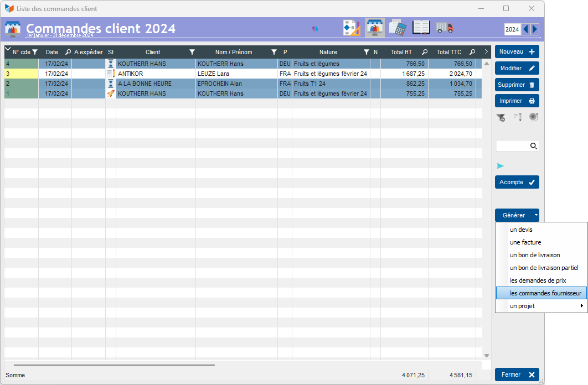The width and height of the screenshot is (588, 385).
Task: Click the open book icon in header
Action: [421, 28]
